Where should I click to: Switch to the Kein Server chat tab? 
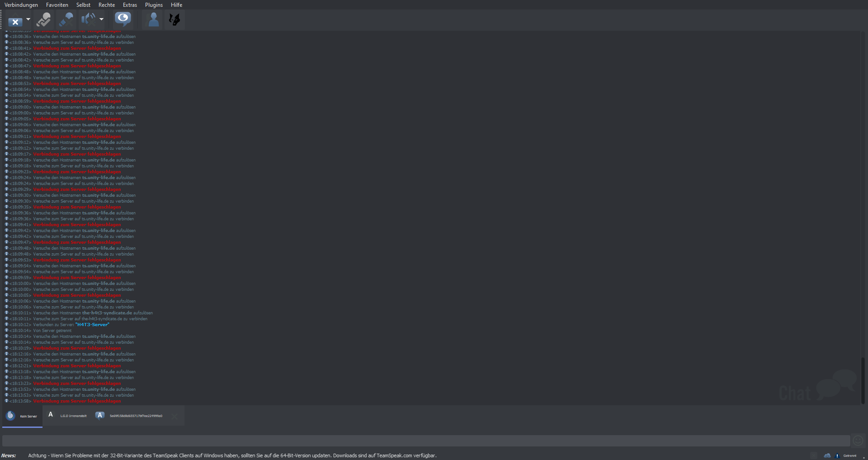click(x=22, y=416)
